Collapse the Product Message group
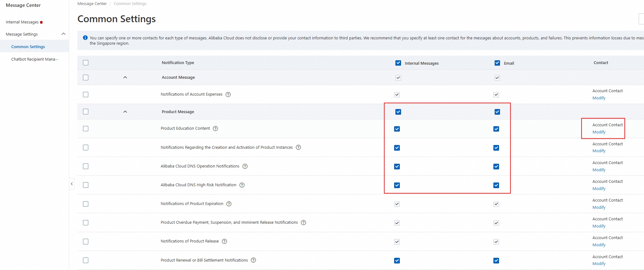Image resolution: width=644 pixels, height=270 pixels. (125, 112)
